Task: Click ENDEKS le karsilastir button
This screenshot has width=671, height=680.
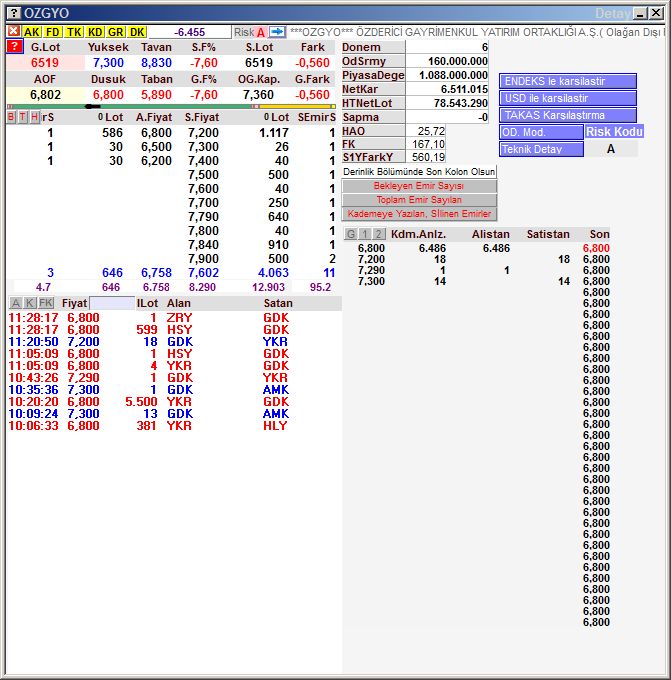Action: click(568, 81)
